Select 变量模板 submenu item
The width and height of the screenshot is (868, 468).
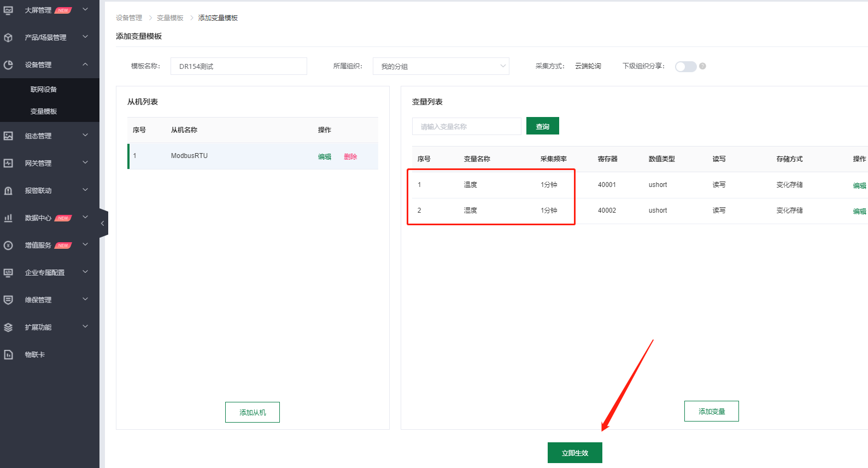pyautogui.click(x=44, y=111)
